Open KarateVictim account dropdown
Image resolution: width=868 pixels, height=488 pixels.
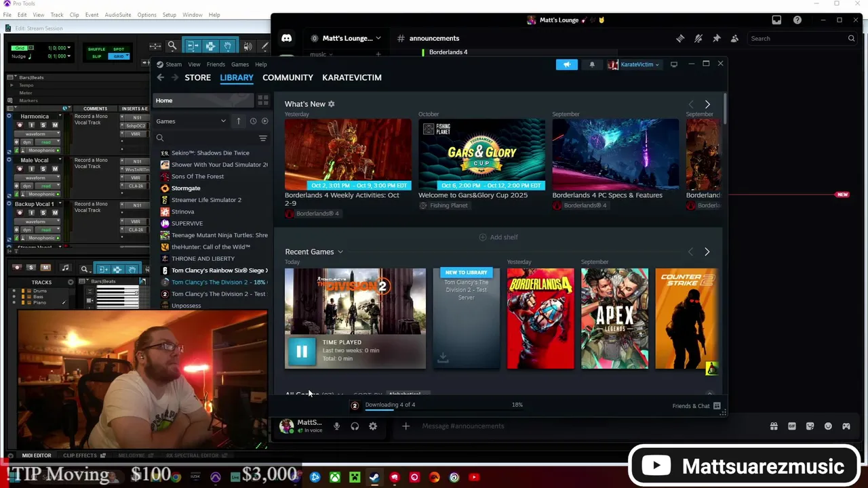[x=635, y=64]
